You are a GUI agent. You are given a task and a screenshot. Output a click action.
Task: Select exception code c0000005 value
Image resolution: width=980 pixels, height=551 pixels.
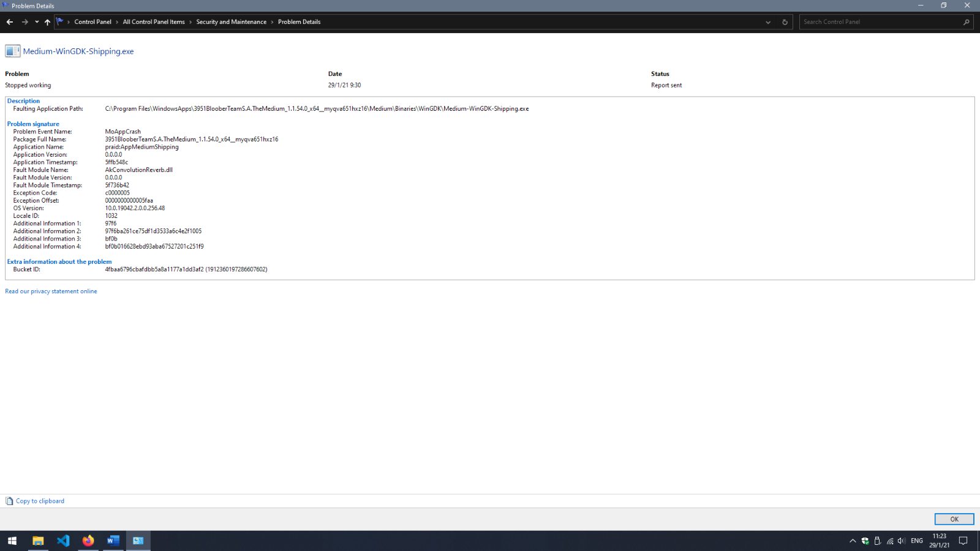(118, 193)
